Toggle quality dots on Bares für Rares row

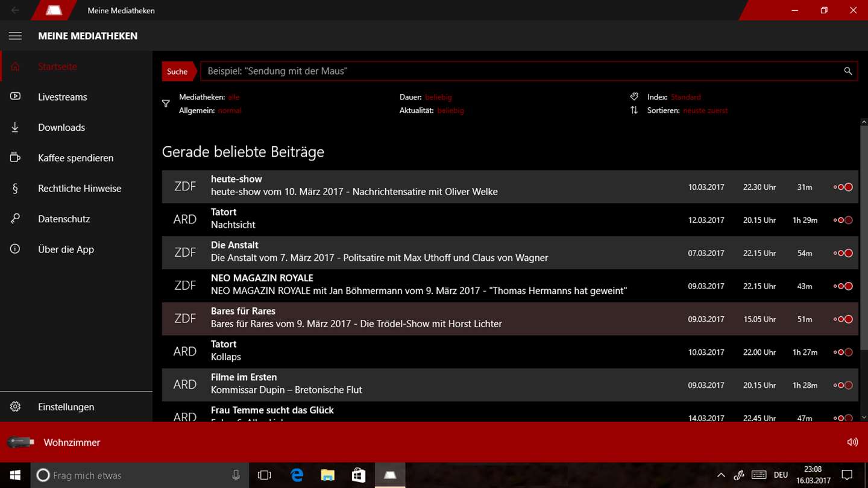(x=843, y=319)
